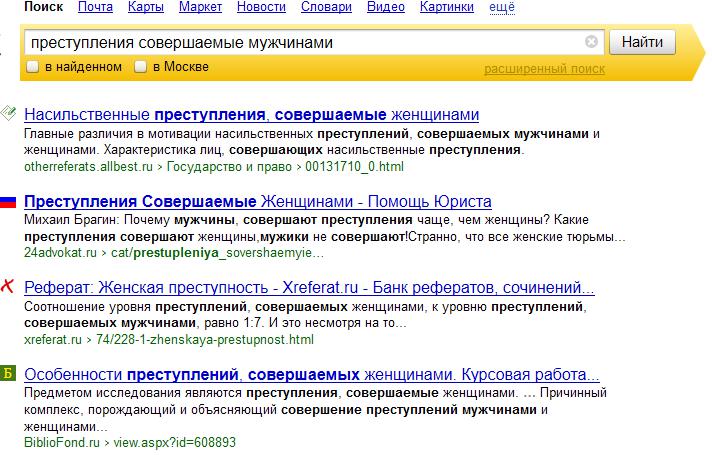Screen dimensions: 712x455
Task: Enable the 'в Москве' checkbox
Action: click(140, 67)
